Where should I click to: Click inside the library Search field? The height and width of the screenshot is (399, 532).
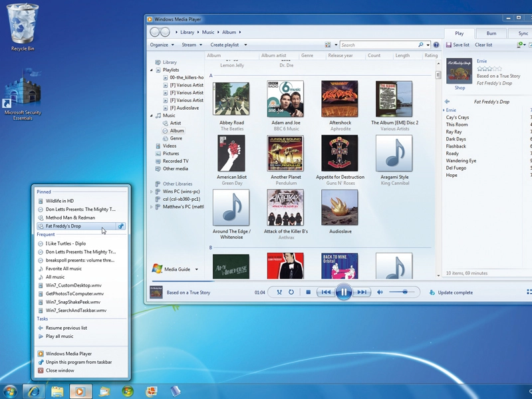379,45
